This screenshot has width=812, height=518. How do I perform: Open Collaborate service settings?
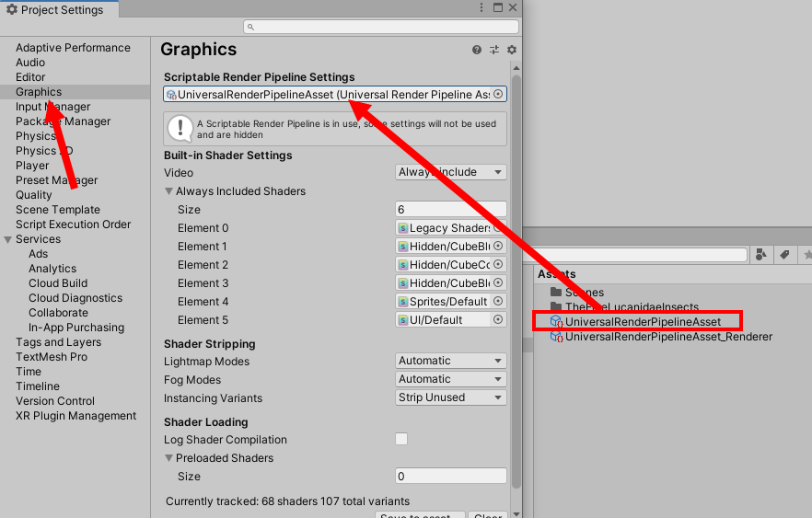point(58,313)
